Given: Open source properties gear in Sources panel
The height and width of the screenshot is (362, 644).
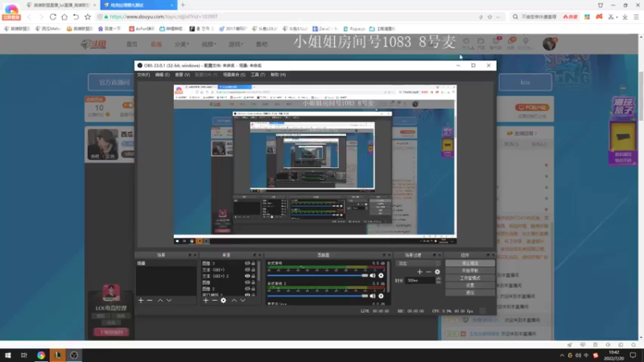Looking at the screenshot, I should tap(224, 300).
